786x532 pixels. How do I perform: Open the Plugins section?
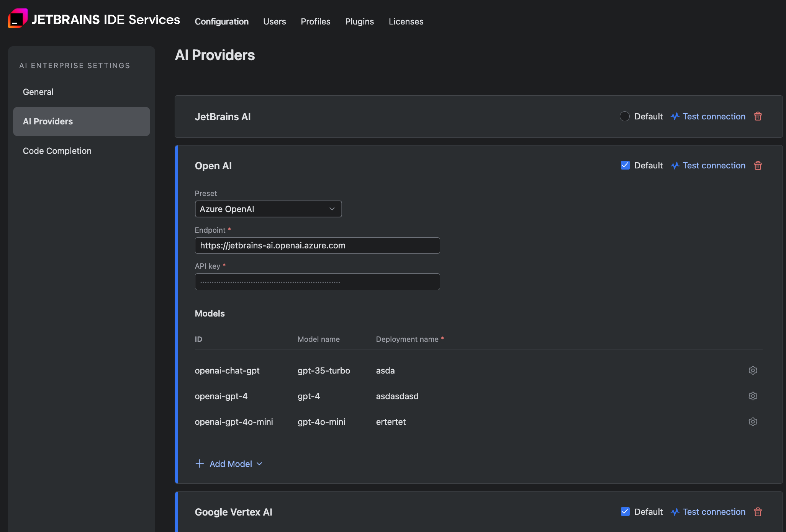359,21
